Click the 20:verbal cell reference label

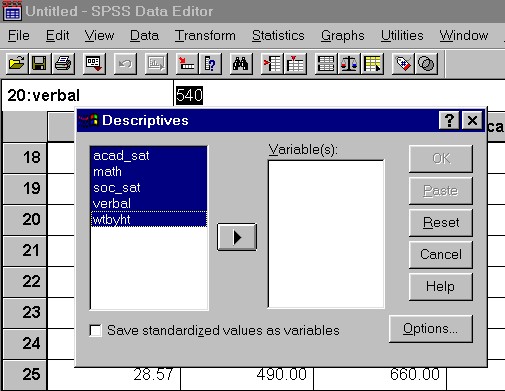(43, 95)
